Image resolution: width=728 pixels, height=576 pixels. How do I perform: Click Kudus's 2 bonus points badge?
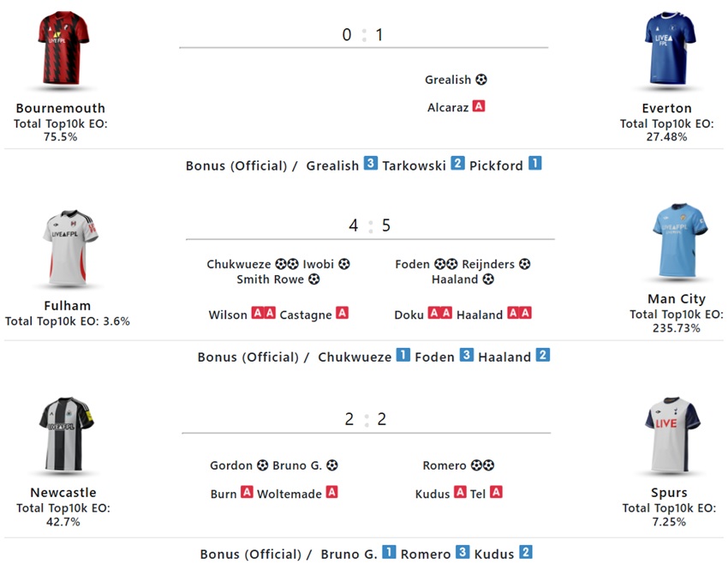[526, 552]
